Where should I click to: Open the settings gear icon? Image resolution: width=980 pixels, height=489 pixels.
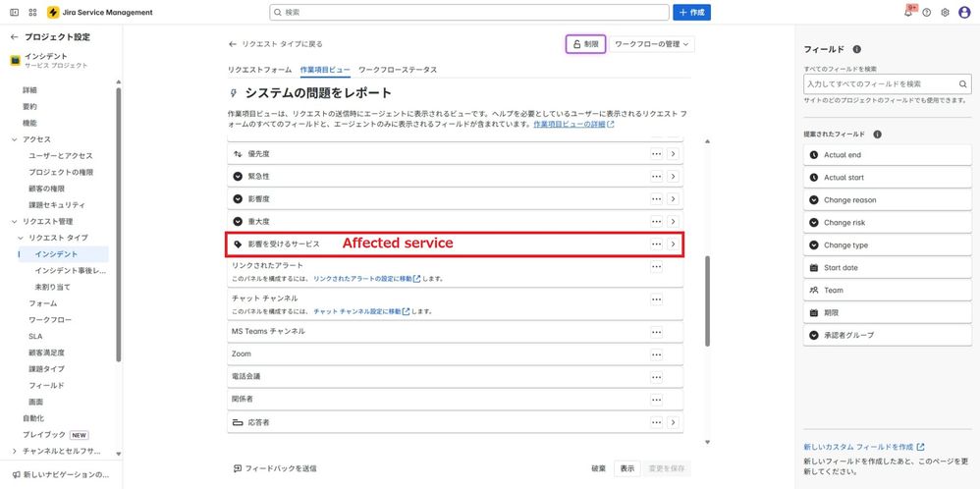tap(945, 13)
